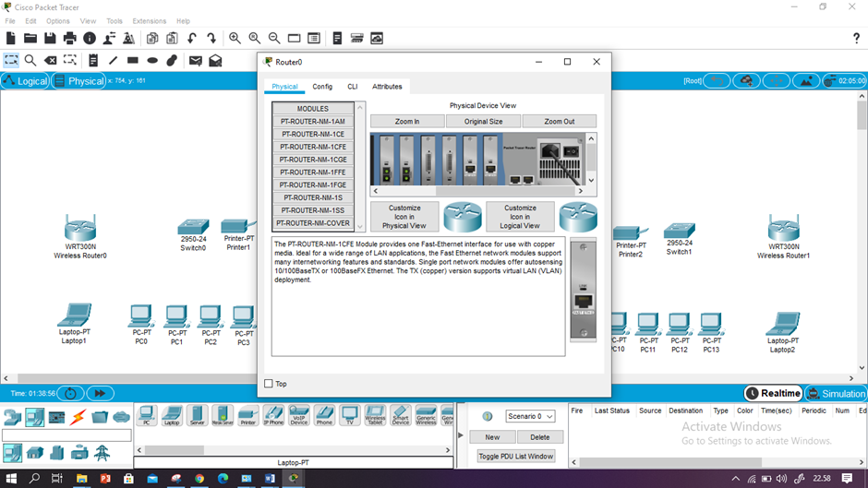Click the Undo arrow icon
Screen dimensions: 868x488
191,38
